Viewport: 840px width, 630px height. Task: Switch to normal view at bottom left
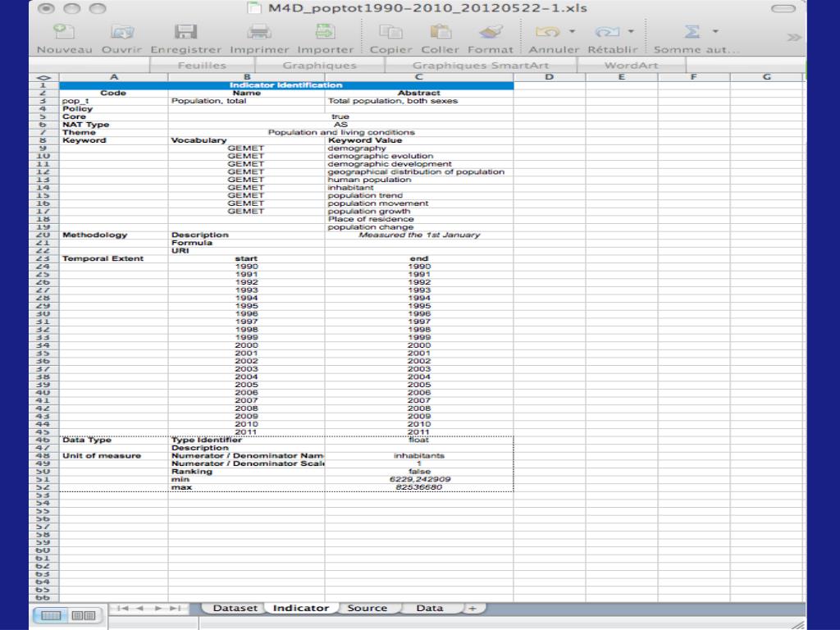pyautogui.click(x=49, y=614)
